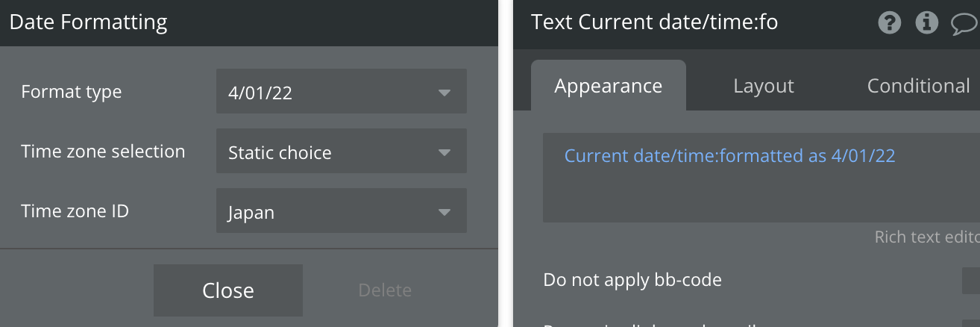Click the Delete button
Screen dimensions: 980x327
[385, 290]
